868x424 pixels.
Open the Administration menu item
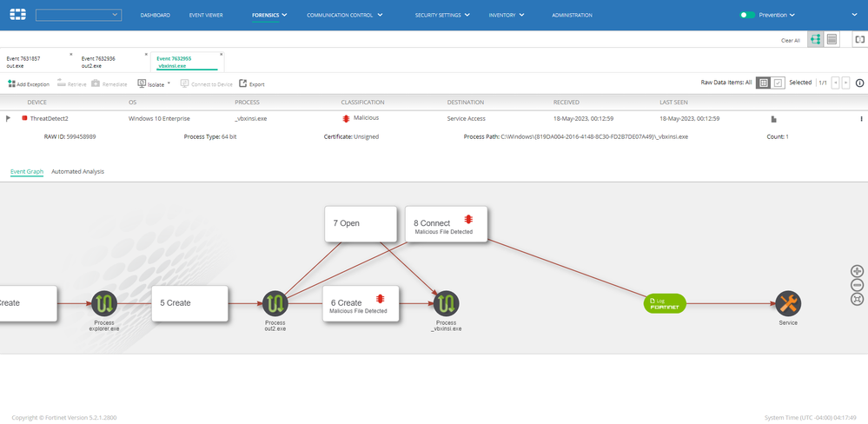click(x=572, y=16)
